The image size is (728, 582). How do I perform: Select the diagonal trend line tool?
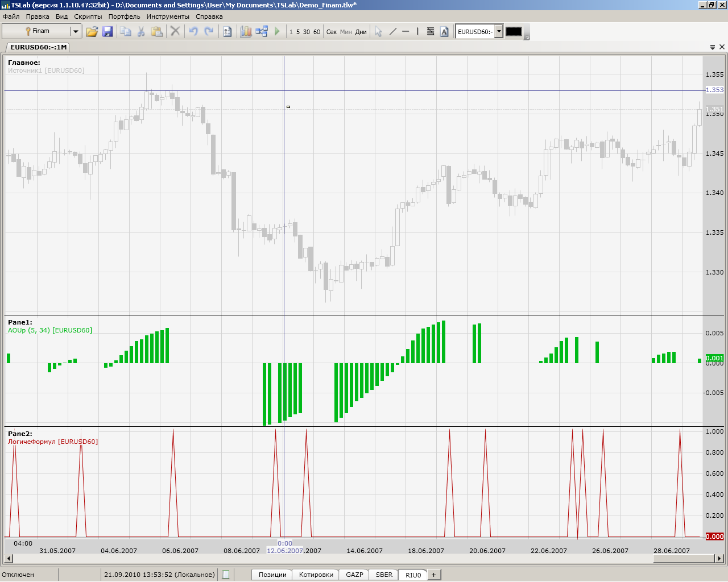[392, 32]
